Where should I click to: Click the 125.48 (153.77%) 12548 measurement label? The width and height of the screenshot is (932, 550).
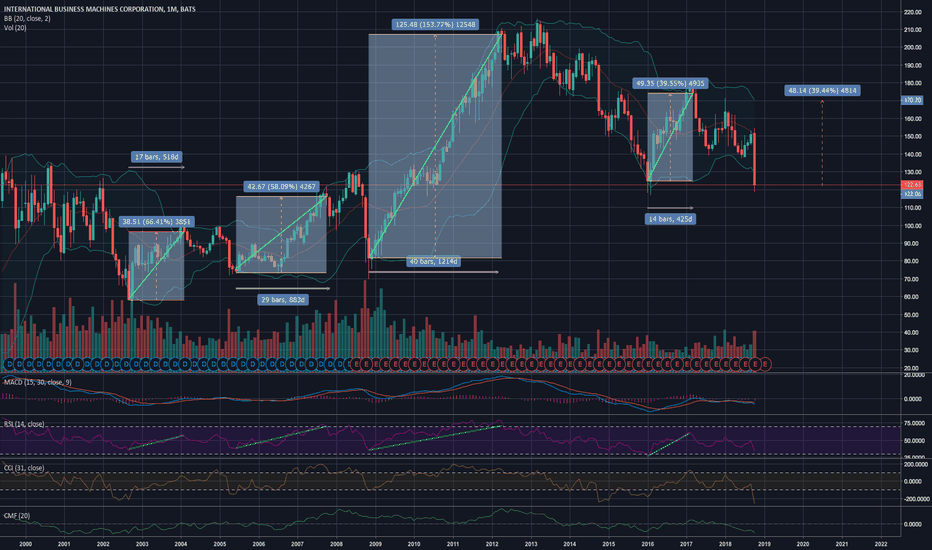(x=435, y=24)
